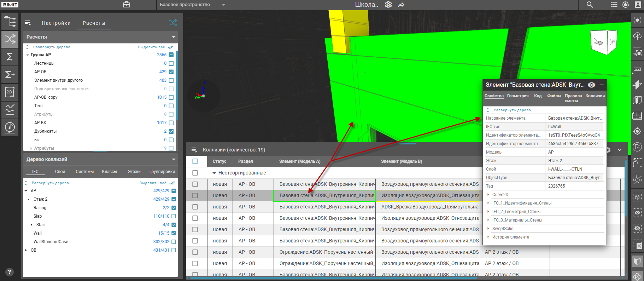Screen dimensions: 644x281
Task: Open the model tree sidebar icon
Action: pyautogui.click(x=10, y=22)
